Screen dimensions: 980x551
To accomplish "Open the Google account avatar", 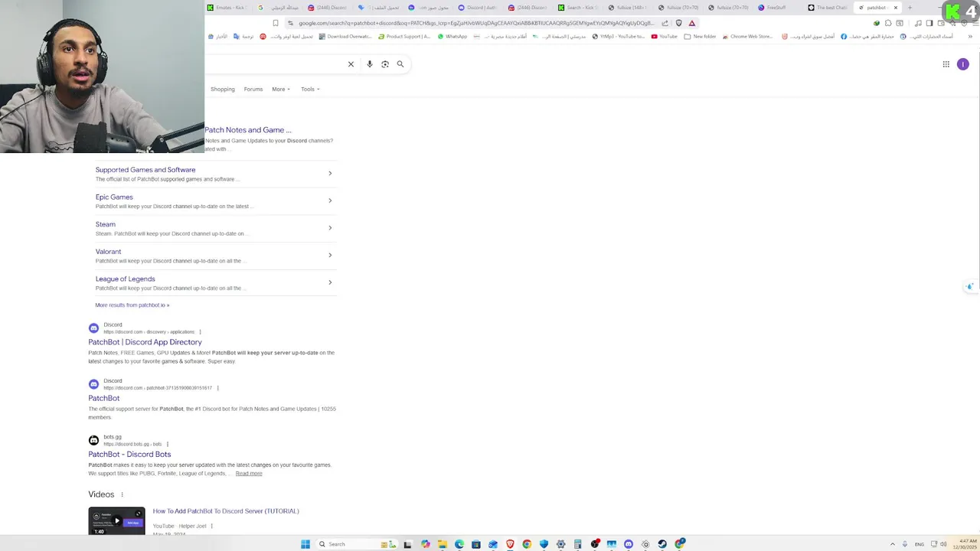I will point(962,64).
